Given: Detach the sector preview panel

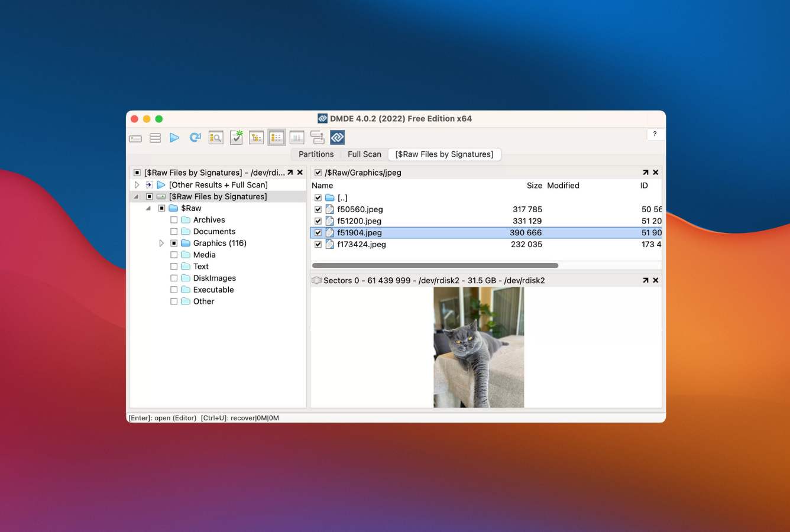Looking at the screenshot, I should (645, 280).
